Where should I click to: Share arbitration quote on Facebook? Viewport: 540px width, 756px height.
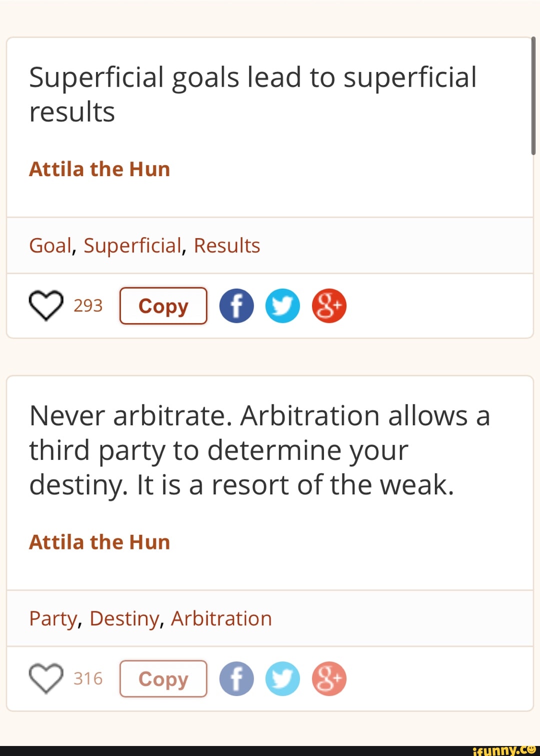click(x=236, y=679)
